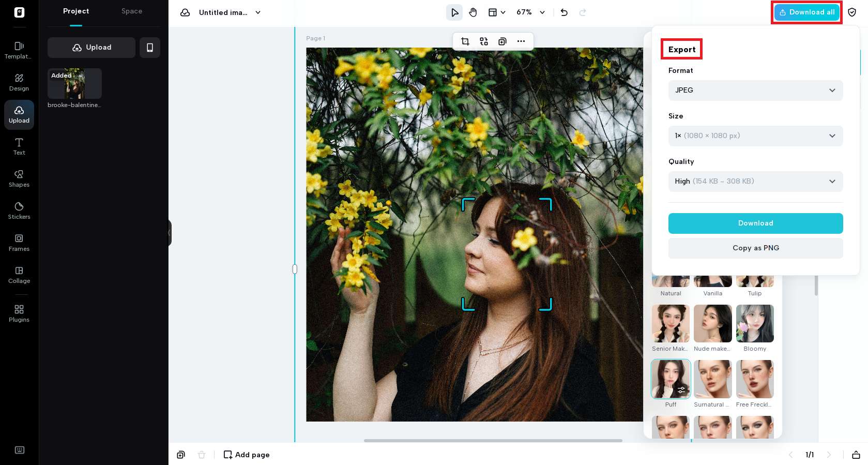Open the Quality High dropdown
Screen dimensions: 868x465
tap(755, 182)
